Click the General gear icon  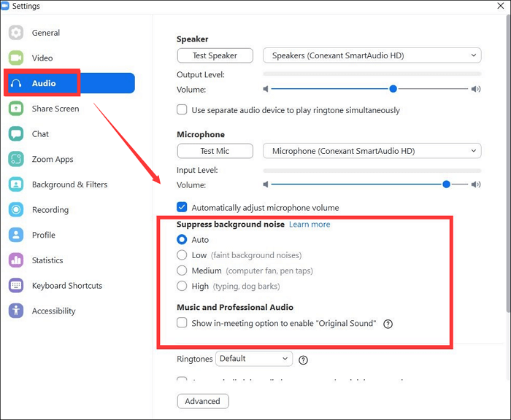pos(16,33)
